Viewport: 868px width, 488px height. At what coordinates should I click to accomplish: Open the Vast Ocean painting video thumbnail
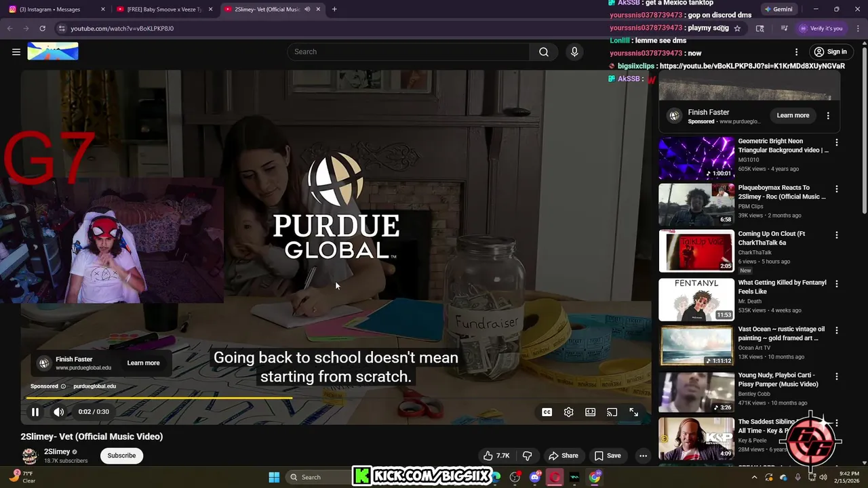pyautogui.click(x=696, y=346)
